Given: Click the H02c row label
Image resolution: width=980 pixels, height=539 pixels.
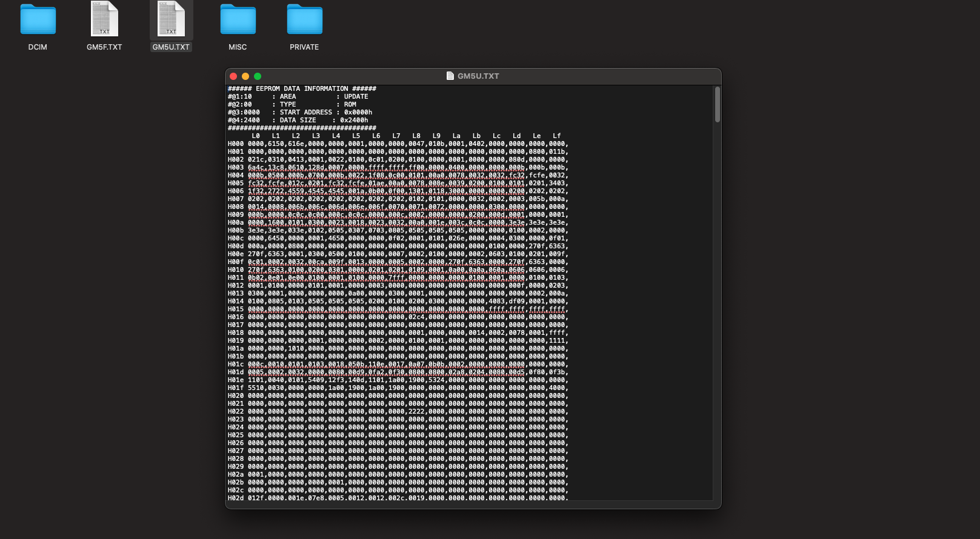Looking at the screenshot, I should tap(236, 491).
